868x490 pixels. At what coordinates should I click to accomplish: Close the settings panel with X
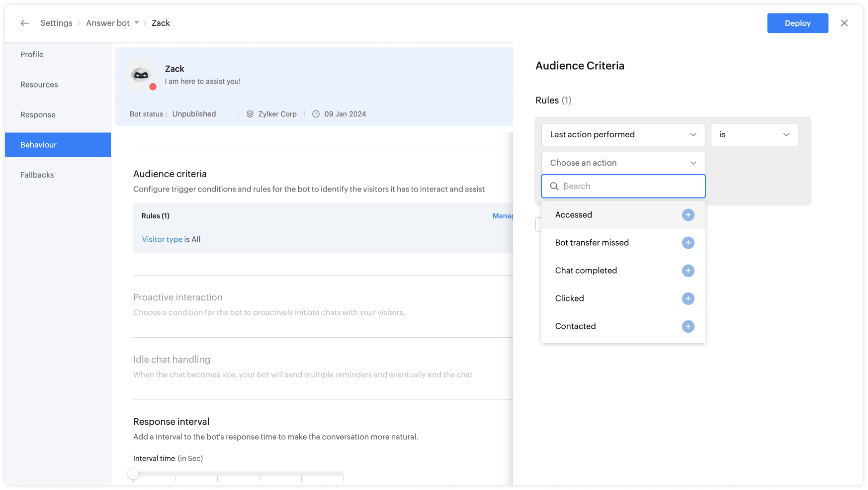click(x=844, y=23)
